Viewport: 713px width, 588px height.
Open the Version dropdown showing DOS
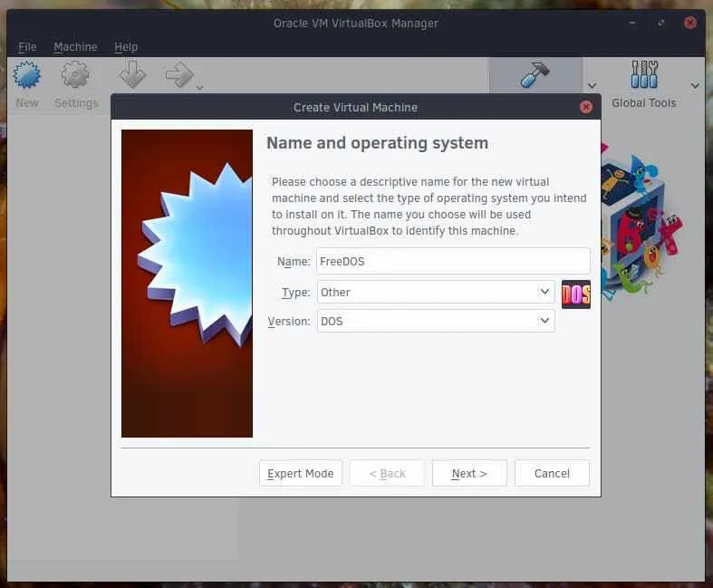[x=436, y=322]
